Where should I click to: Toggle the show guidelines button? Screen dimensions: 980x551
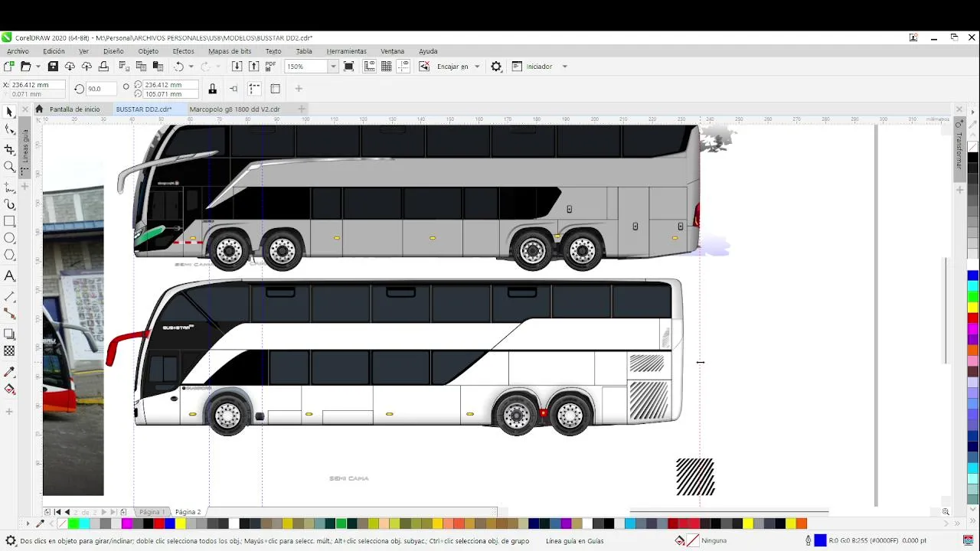(x=403, y=67)
